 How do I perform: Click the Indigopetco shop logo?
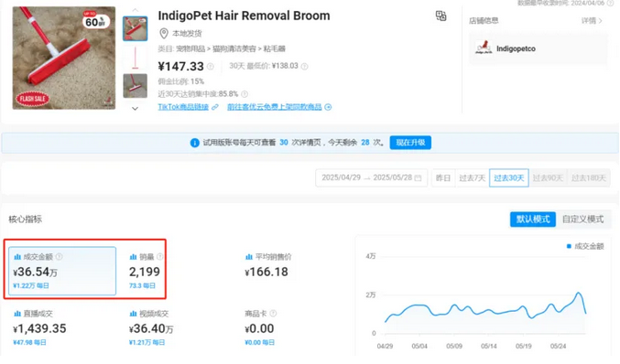click(484, 48)
